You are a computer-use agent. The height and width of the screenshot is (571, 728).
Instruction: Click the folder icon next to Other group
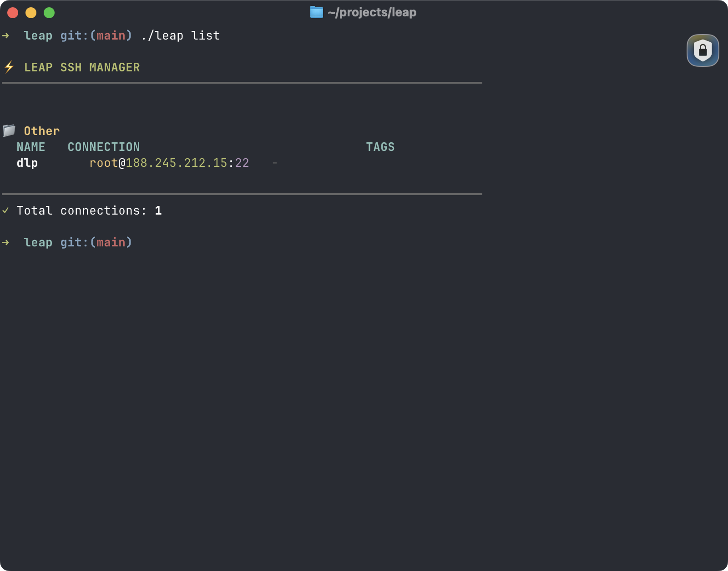pyautogui.click(x=9, y=130)
